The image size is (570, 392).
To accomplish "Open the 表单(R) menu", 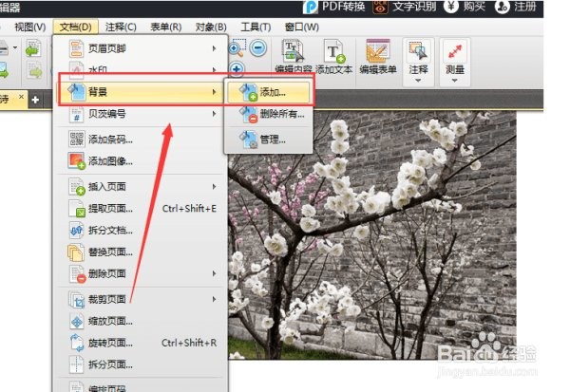I will tap(165, 27).
